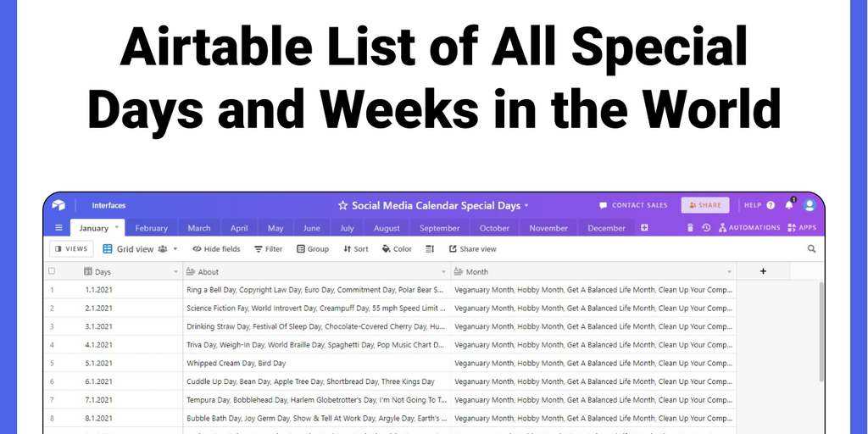The height and width of the screenshot is (434, 868).
Task: Star the Social Media Calendar base
Action: [x=342, y=205]
